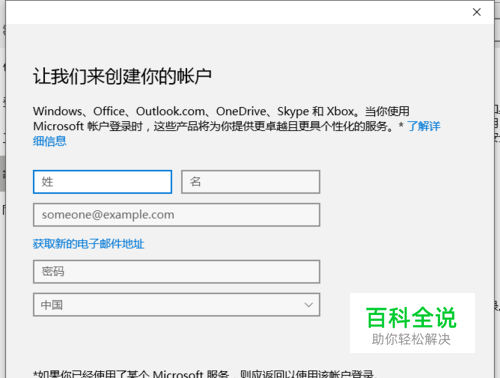Click the 名 (first name) input field
The height and width of the screenshot is (378, 500).
(x=251, y=182)
